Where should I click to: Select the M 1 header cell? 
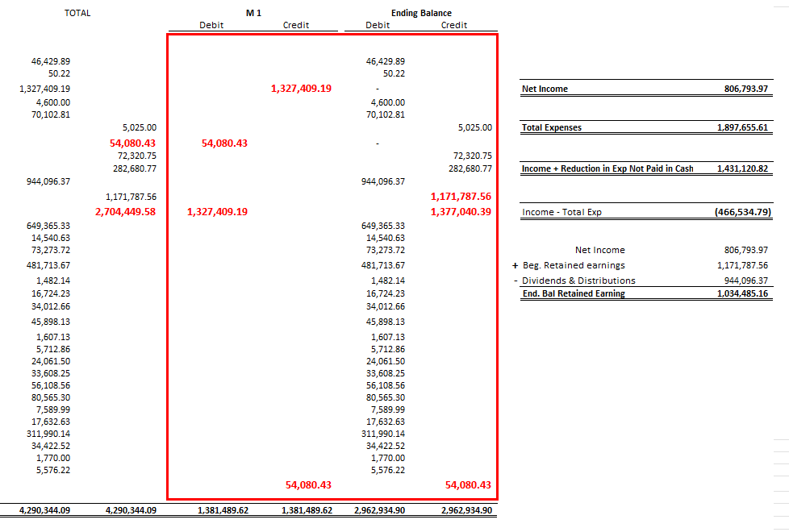[x=253, y=13]
